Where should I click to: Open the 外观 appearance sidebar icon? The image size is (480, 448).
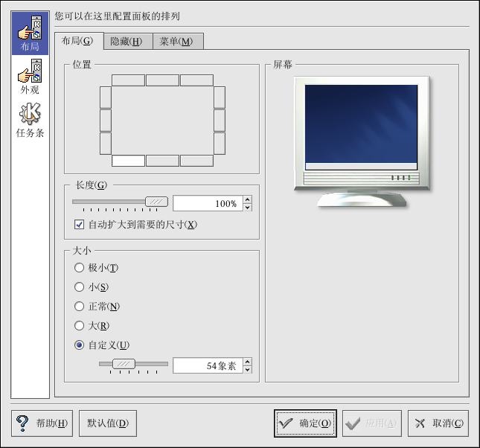coord(30,75)
